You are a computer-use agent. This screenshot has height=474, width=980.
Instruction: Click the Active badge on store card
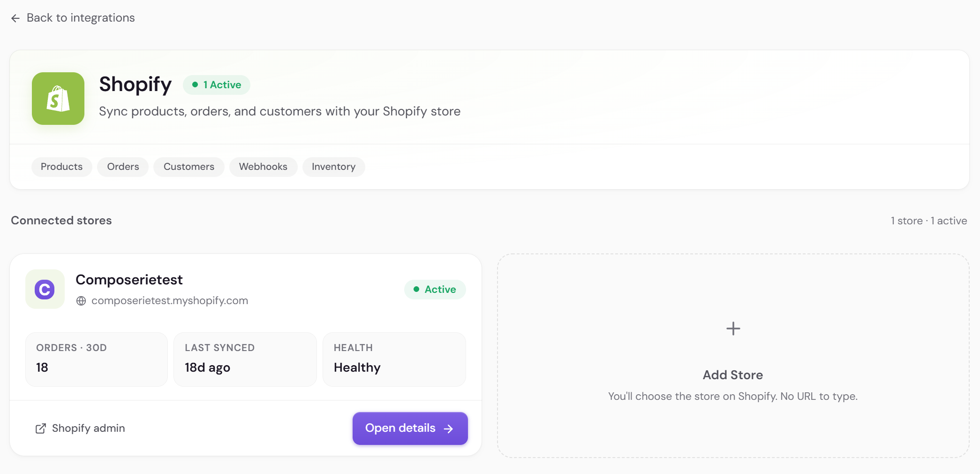(x=435, y=290)
